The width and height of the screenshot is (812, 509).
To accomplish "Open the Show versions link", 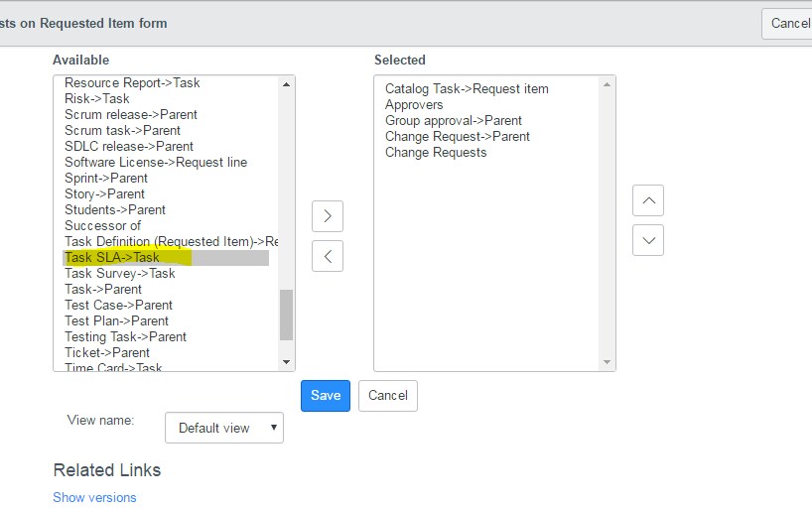I will pyautogui.click(x=94, y=497).
